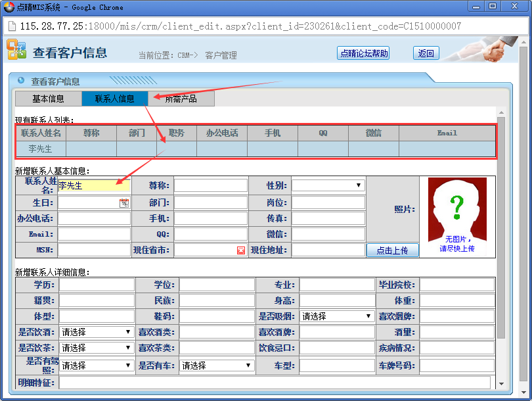Image resolution: width=532 pixels, height=401 pixels.
Task: Click the round icon beside 查看客户信息 panel title
Action: pos(21,81)
